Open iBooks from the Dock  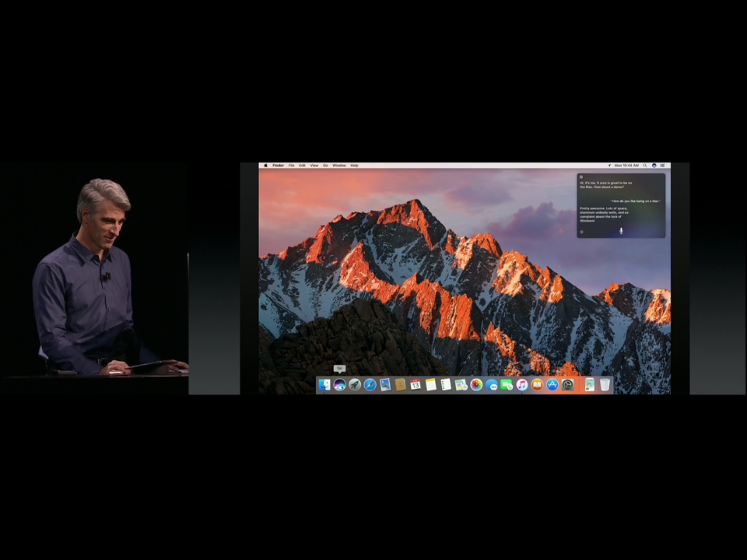[537, 385]
